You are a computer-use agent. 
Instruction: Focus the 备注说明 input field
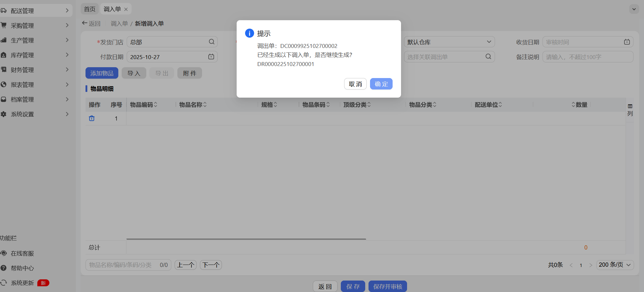[588, 57]
